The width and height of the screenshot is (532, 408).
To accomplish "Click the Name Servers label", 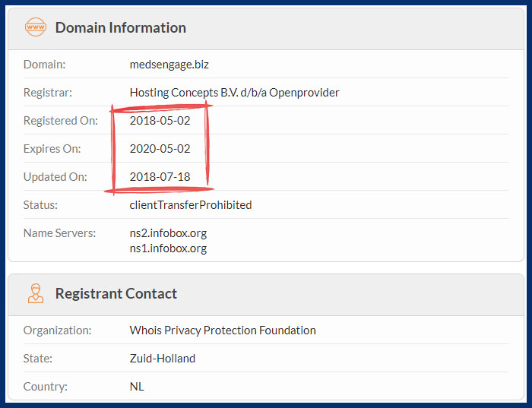I will 59,233.
